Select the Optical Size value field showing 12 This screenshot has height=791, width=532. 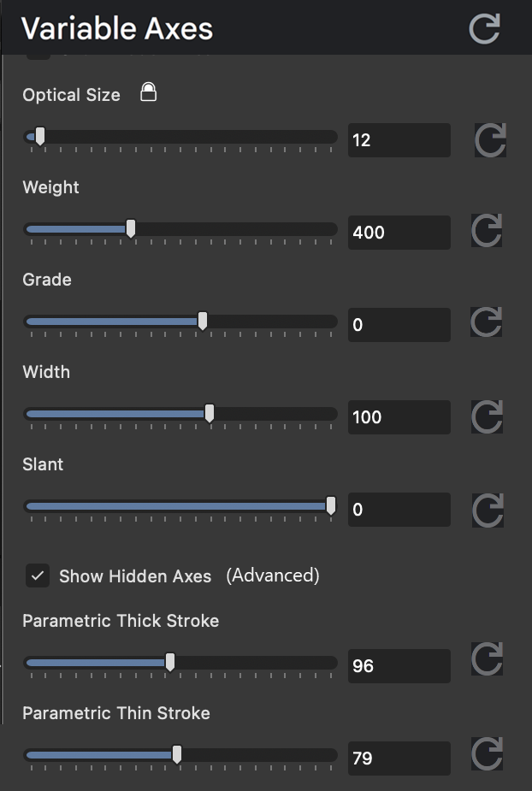[399, 139]
